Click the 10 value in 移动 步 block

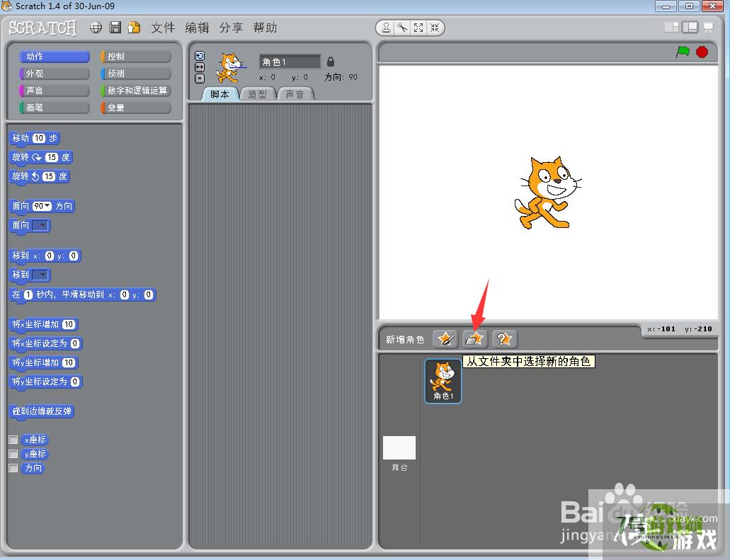coord(39,138)
